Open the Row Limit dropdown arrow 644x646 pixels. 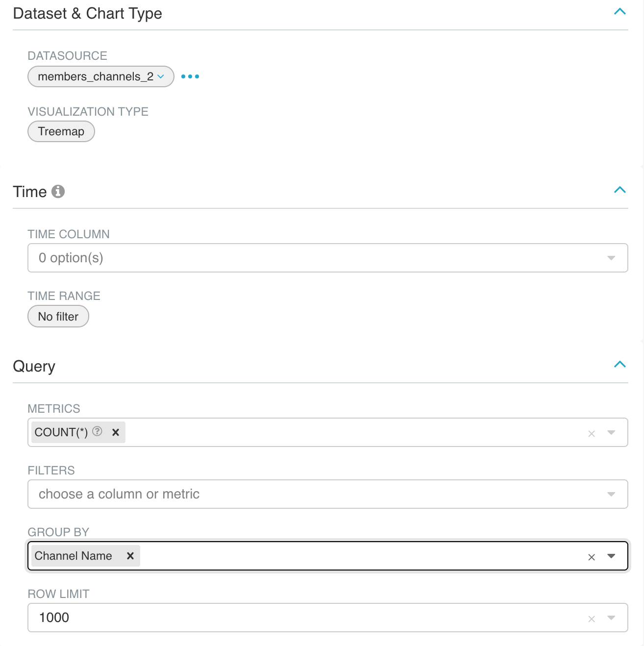point(611,618)
